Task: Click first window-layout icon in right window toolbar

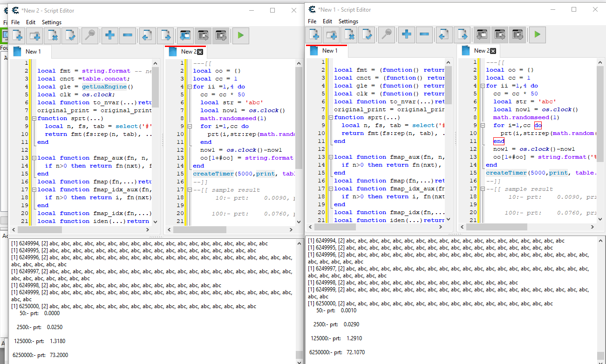Action: tap(482, 35)
